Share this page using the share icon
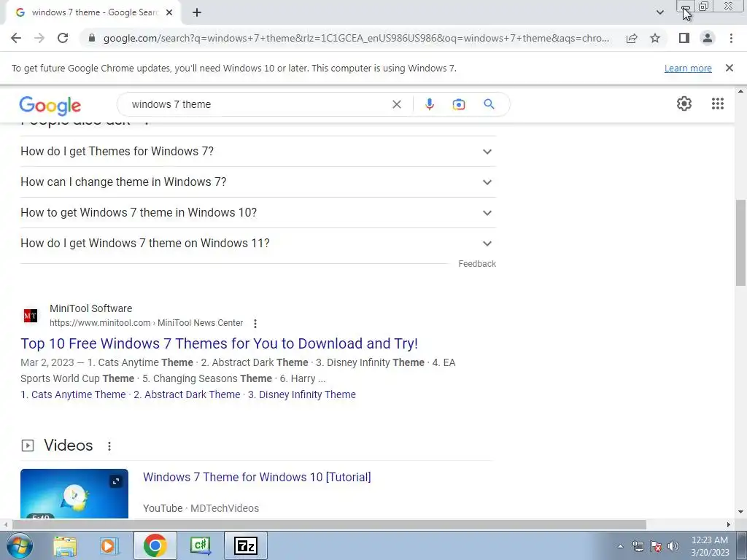The width and height of the screenshot is (747, 560). pos(632,38)
